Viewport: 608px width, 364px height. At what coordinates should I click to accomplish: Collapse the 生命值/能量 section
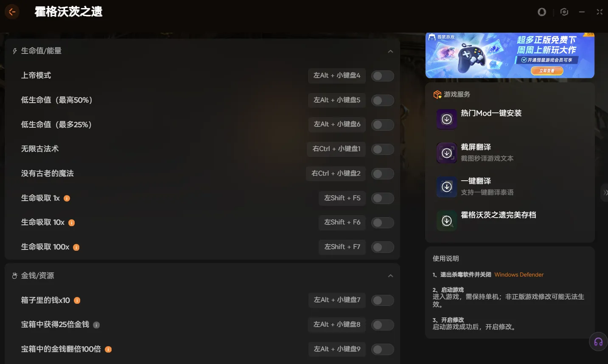pyautogui.click(x=390, y=50)
